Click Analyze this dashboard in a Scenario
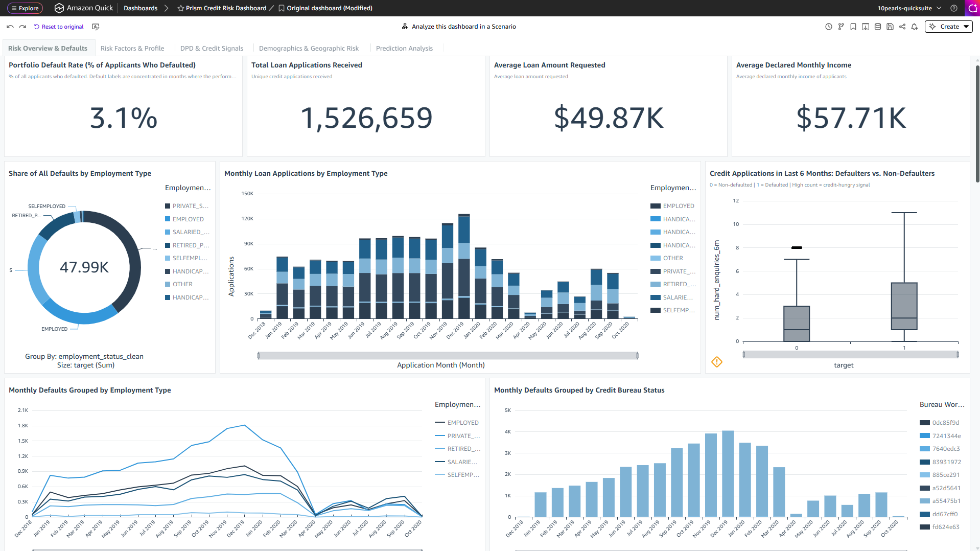Viewport: 980px width, 551px height. click(459, 27)
